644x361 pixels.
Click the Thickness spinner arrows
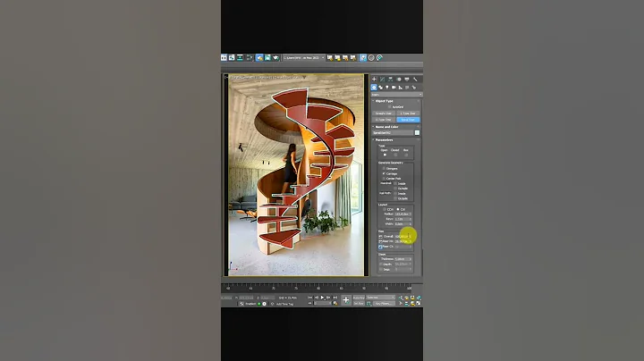coord(411,259)
